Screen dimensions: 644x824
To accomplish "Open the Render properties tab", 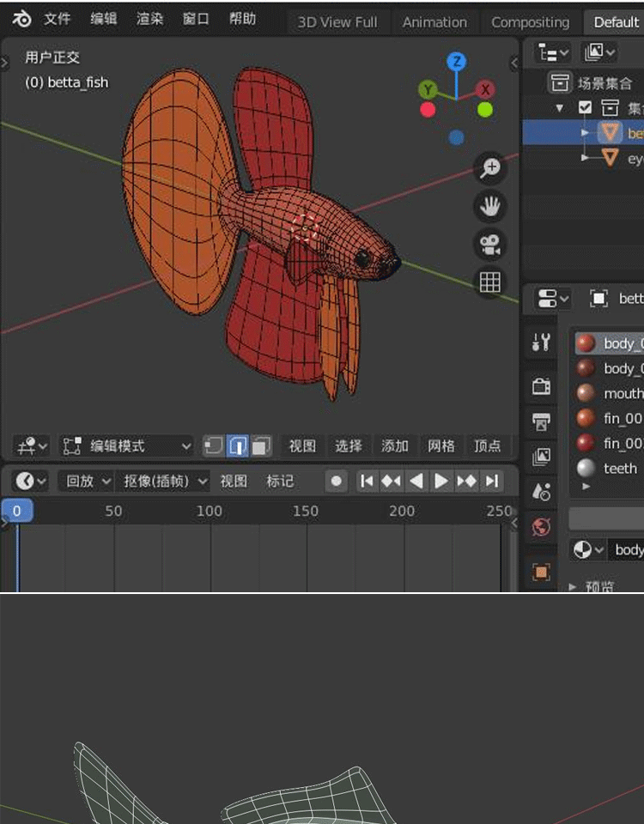I will tap(542, 385).
